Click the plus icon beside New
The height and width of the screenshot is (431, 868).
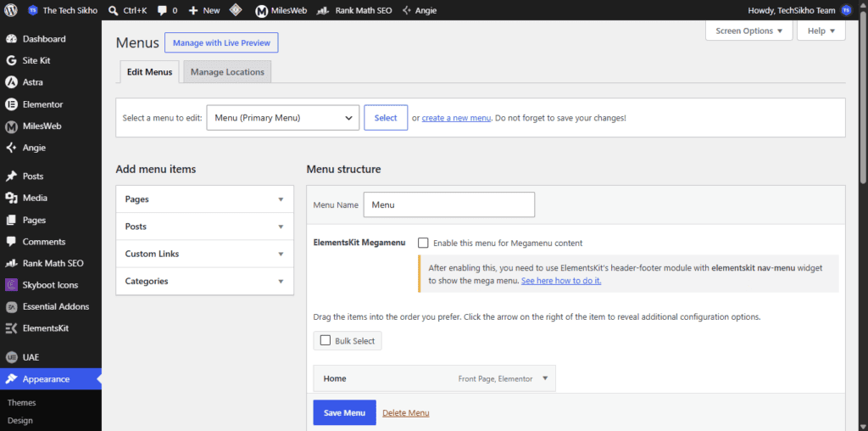coord(193,10)
